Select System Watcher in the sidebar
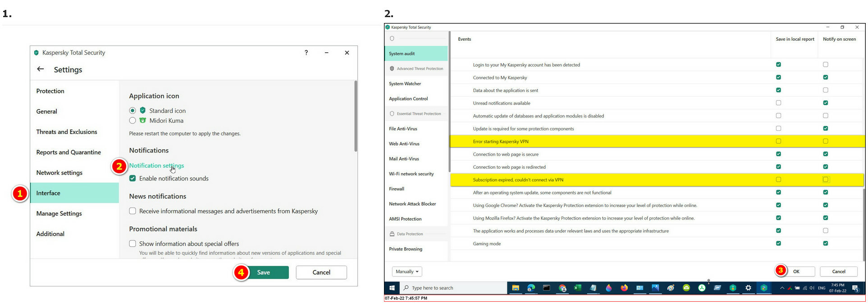 [x=416, y=83]
